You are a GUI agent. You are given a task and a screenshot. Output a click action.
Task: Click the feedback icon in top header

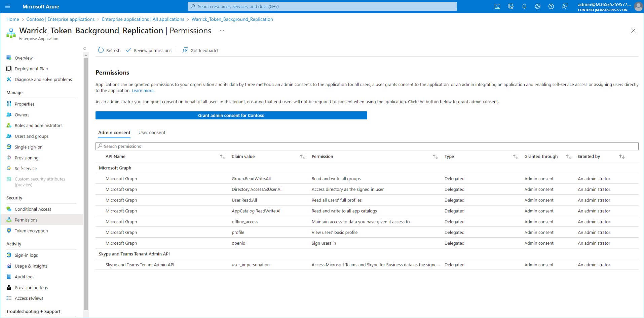pos(564,6)
